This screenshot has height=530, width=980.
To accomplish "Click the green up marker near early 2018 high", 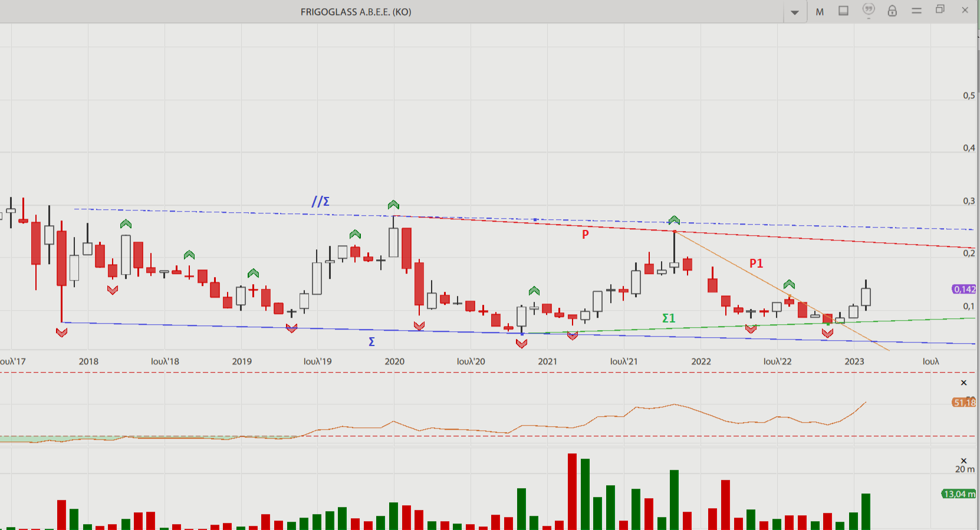I will [x=126, y=224].
